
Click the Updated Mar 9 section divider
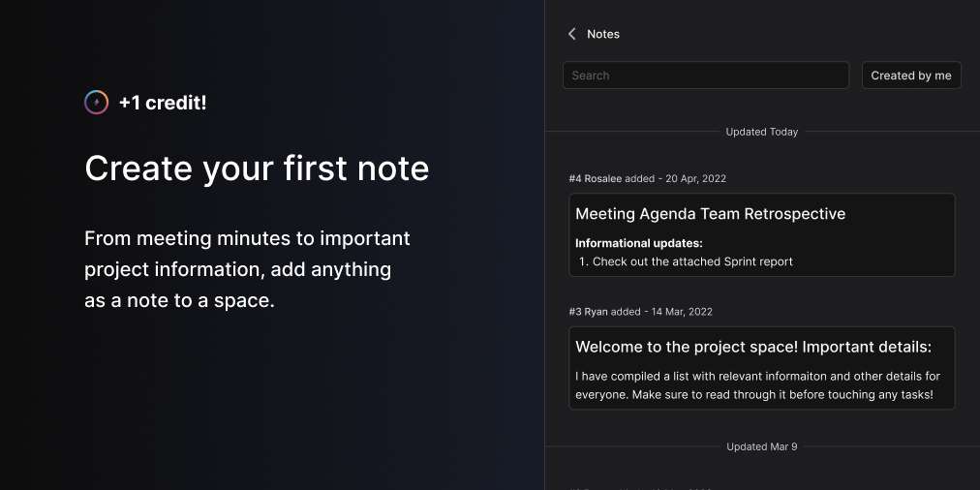pyautogui.click(x=762, y=446)
